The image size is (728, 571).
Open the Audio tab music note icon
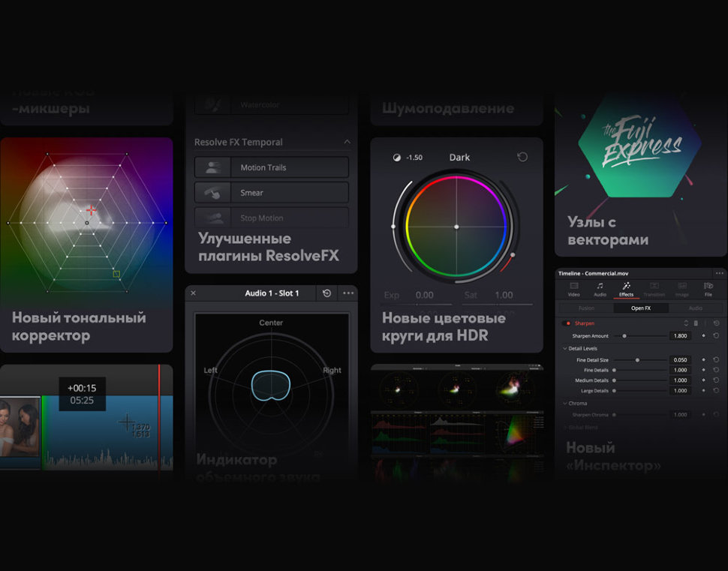pos(600,286)
